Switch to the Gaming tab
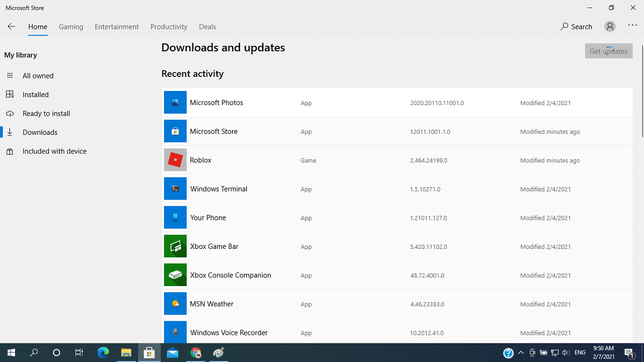Viewport: 644px width, 362px height. point(71,27)
